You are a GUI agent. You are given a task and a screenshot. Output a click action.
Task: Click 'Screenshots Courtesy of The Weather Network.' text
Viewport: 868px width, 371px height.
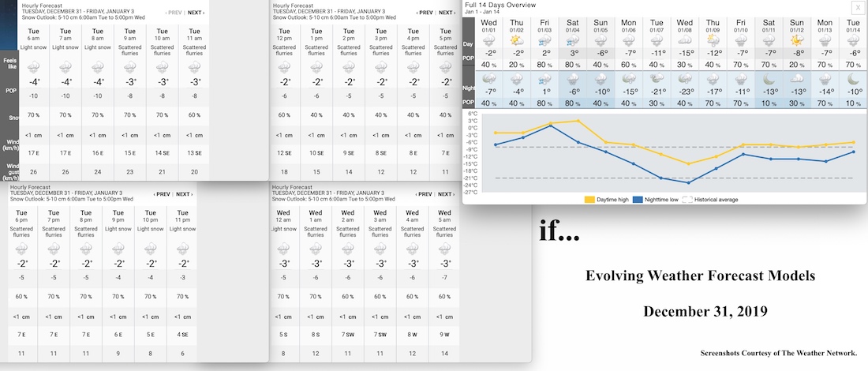[x=778, y=353]
